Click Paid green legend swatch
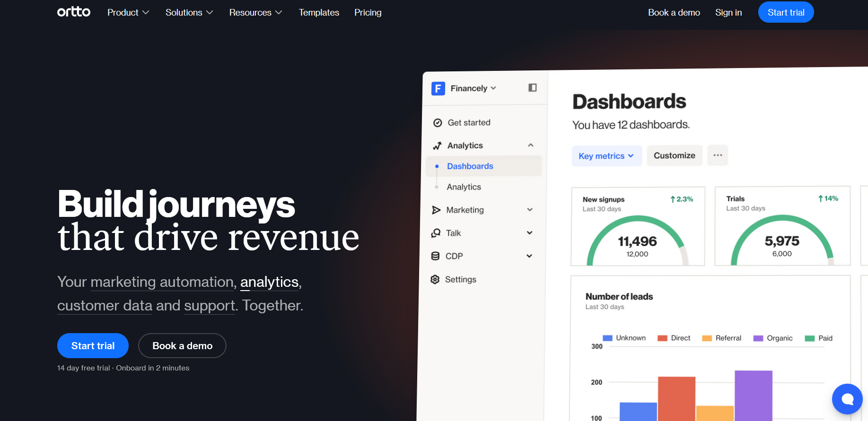 [810, 338]
